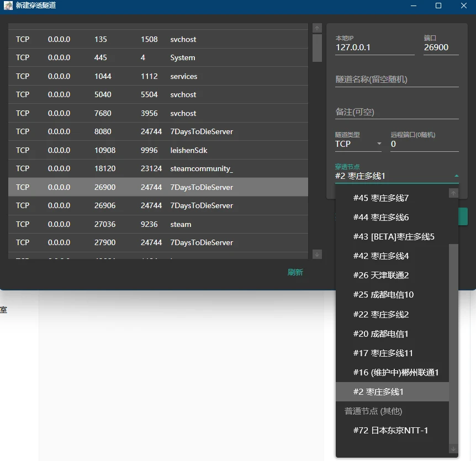Select the steamcommunity_ row port 18120
Viewport: 476px width, 461px height.
tap(158, 168)
